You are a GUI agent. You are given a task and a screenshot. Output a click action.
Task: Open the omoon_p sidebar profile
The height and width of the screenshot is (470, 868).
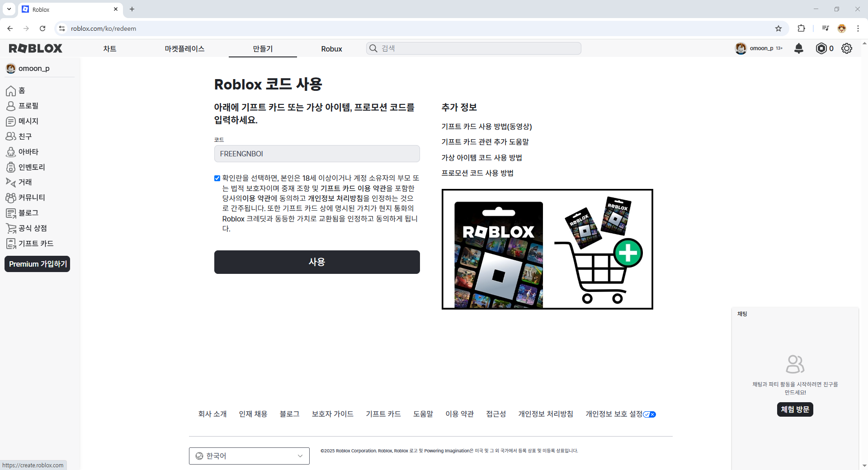tap(28, 68)
